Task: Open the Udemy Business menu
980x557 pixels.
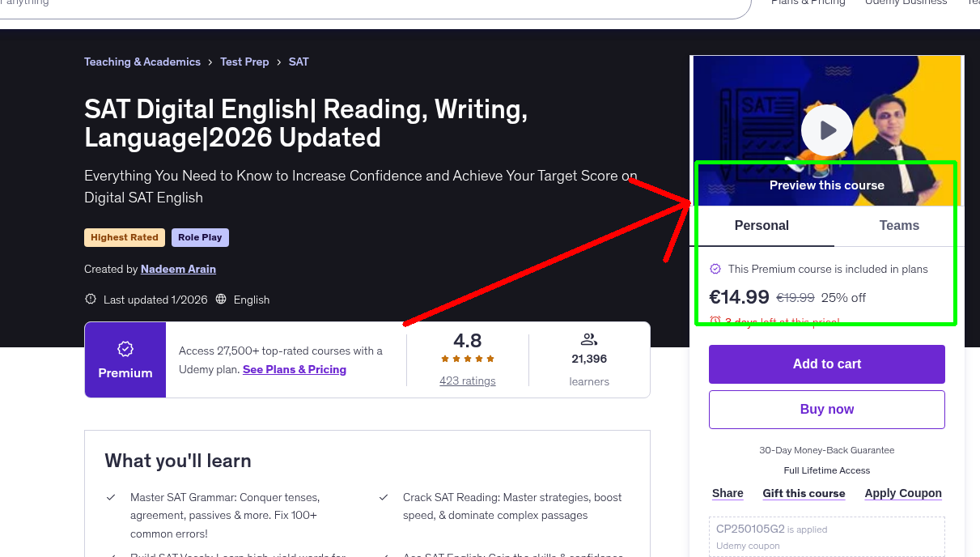Action: (905, 3)
